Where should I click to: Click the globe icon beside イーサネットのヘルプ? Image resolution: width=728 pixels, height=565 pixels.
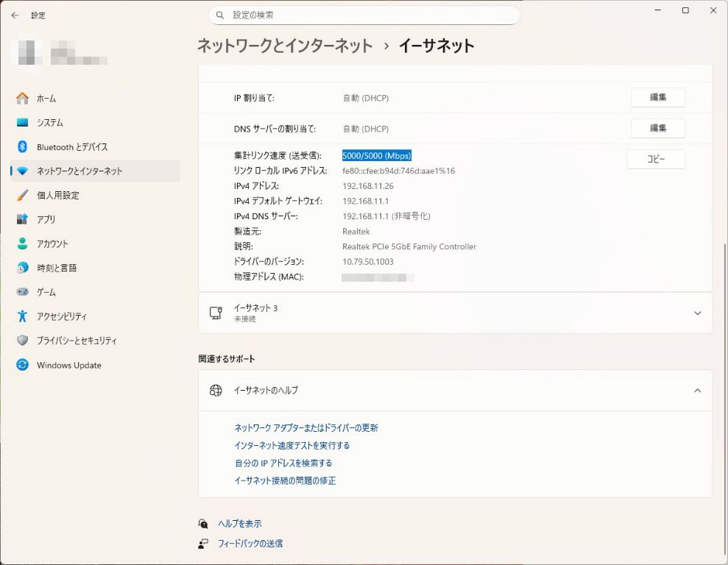click(x=216, y=391)
